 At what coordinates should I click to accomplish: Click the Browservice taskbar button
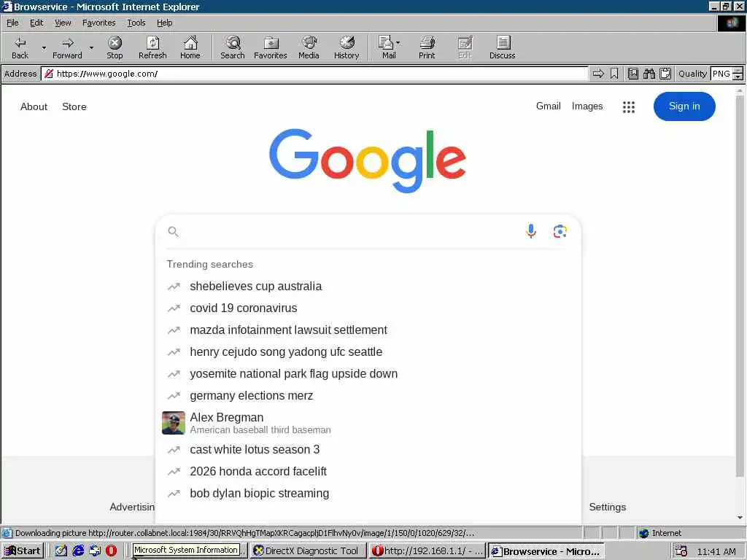pyautogui.click(x=546, y=551)
